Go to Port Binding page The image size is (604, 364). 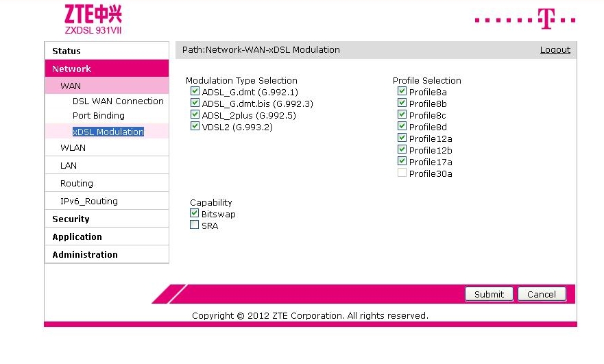coord(99,115)
